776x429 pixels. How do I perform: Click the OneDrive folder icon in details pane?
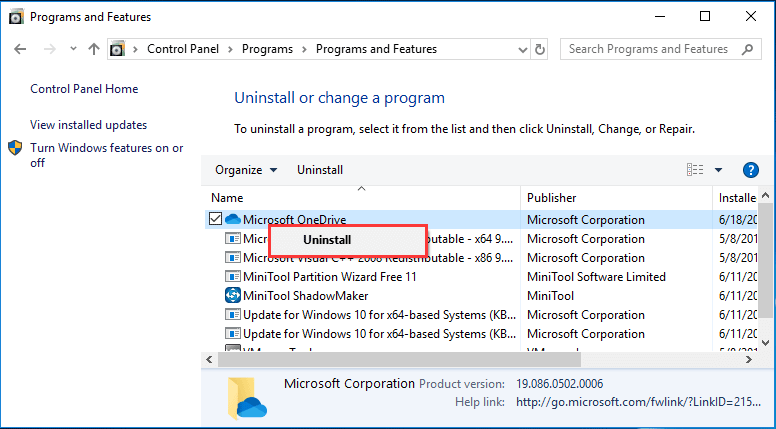tap(247, 398)
